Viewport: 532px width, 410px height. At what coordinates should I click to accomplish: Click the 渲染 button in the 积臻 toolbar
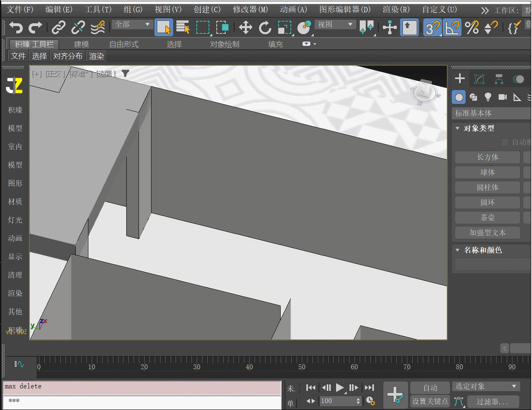[x=97, y=56]
